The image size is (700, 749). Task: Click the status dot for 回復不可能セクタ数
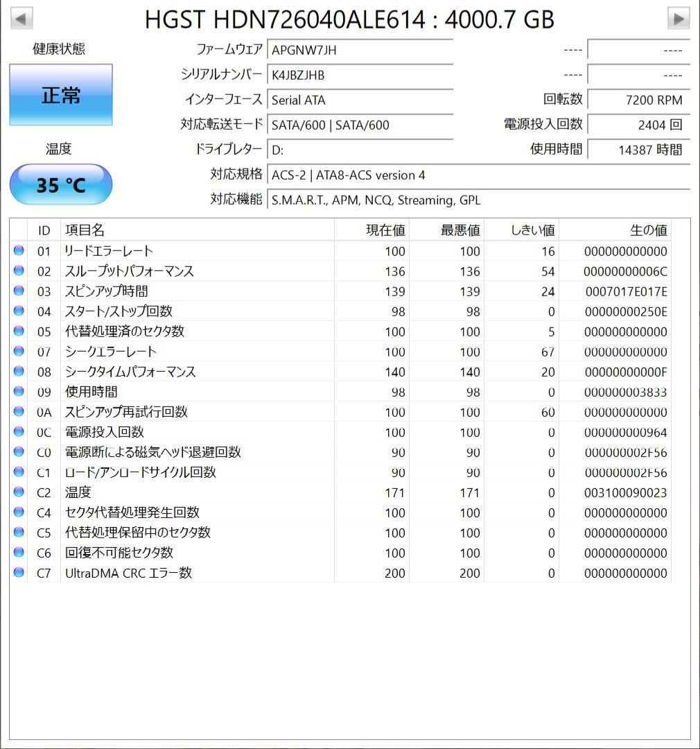pos(19,553)
